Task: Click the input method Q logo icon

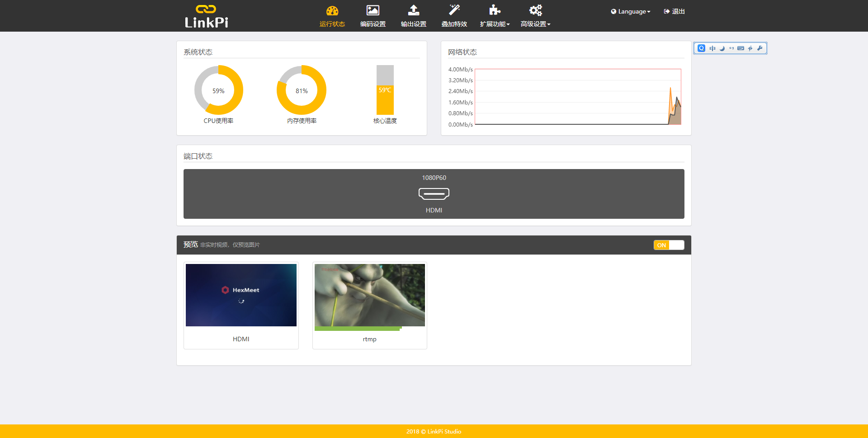Action: coord(701,48)
